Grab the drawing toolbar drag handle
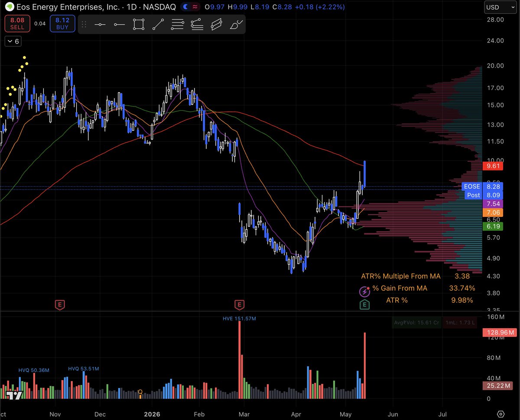This screenshot has width=520, height=420. click(x=84, y=25)
